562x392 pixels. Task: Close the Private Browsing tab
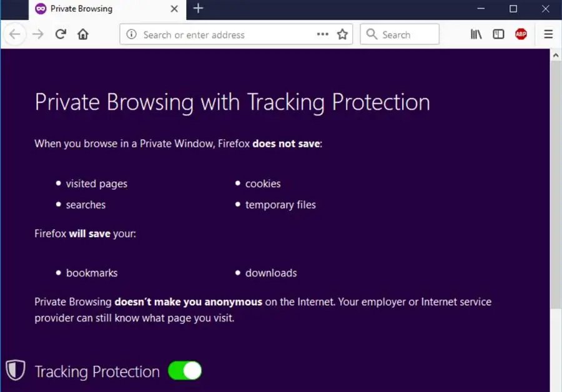click(x=174, y=9)
